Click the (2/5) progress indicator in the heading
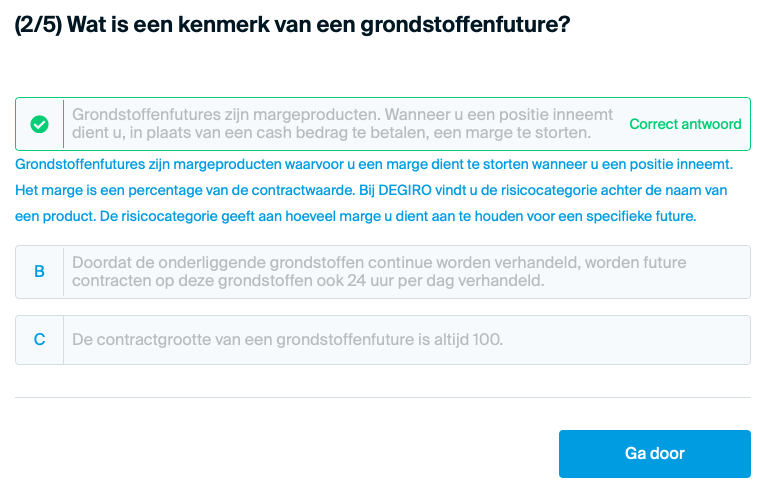The height and width of the screenshot is (499, 772). point(38,25)
